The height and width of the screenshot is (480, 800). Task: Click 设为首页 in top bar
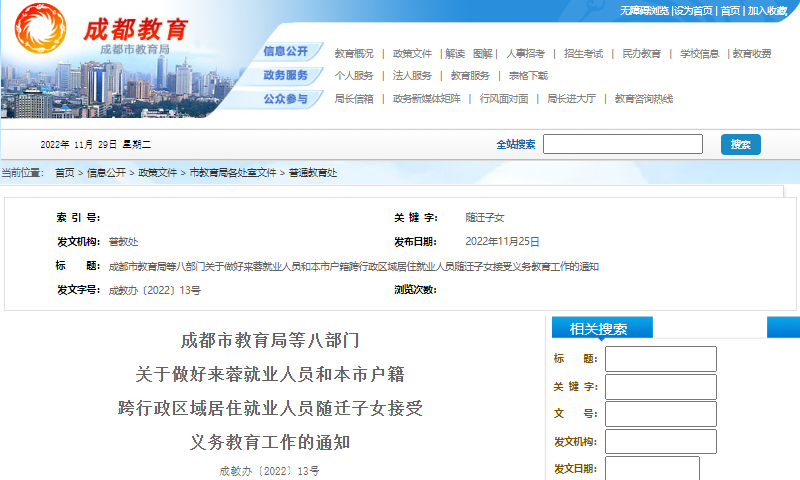pos(693,11)
